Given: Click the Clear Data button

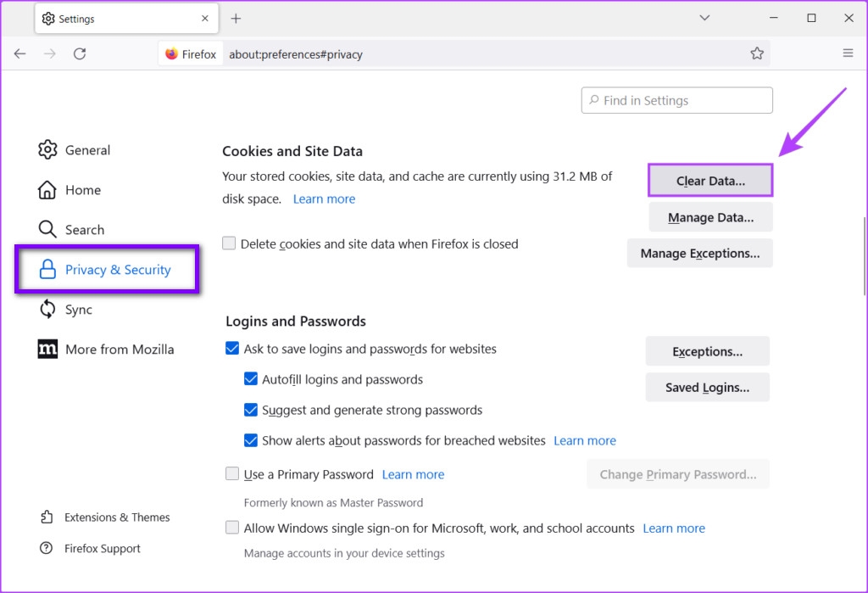Looking at the screenshot, I should point(709,180).
